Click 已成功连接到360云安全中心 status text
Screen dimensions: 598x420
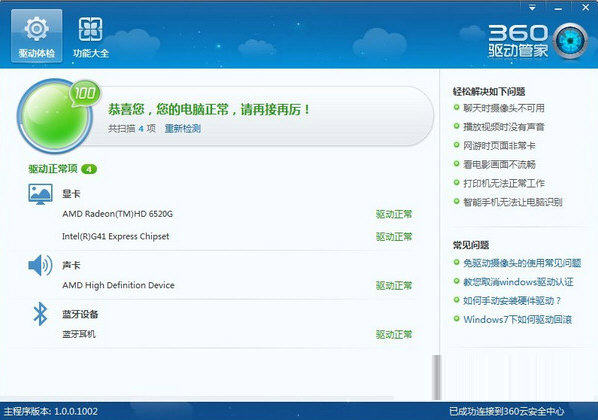point(506,412)
